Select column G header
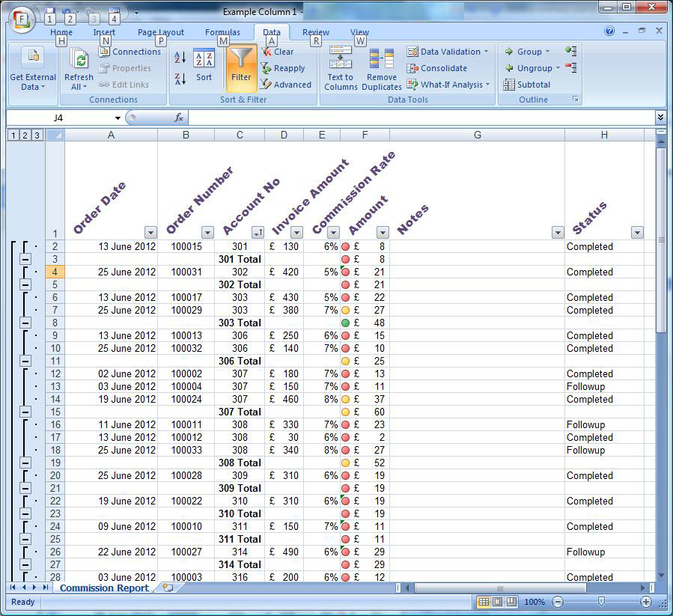This screenshot has width=673, height=616. point(478,135)
